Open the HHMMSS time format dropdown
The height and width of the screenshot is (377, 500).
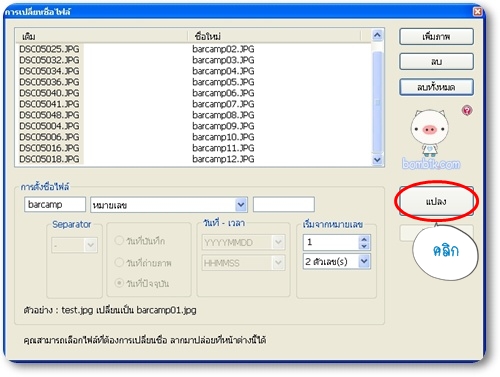[278, 263]
